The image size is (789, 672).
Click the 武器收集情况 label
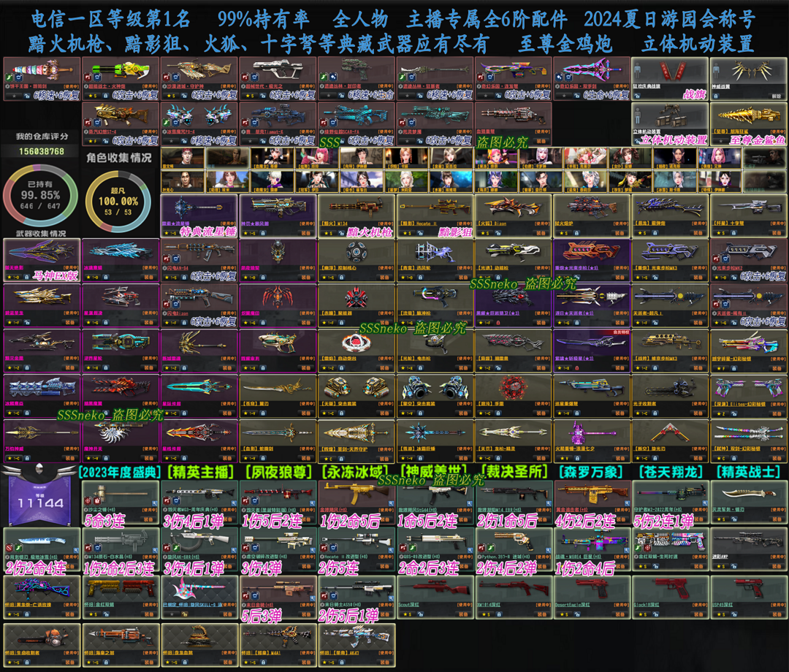(41, 234)
